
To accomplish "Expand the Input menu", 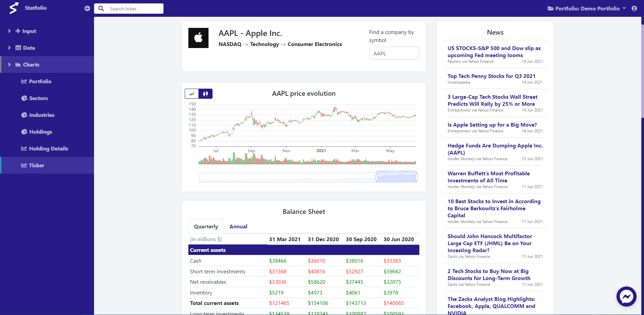I will pos(47,31).
